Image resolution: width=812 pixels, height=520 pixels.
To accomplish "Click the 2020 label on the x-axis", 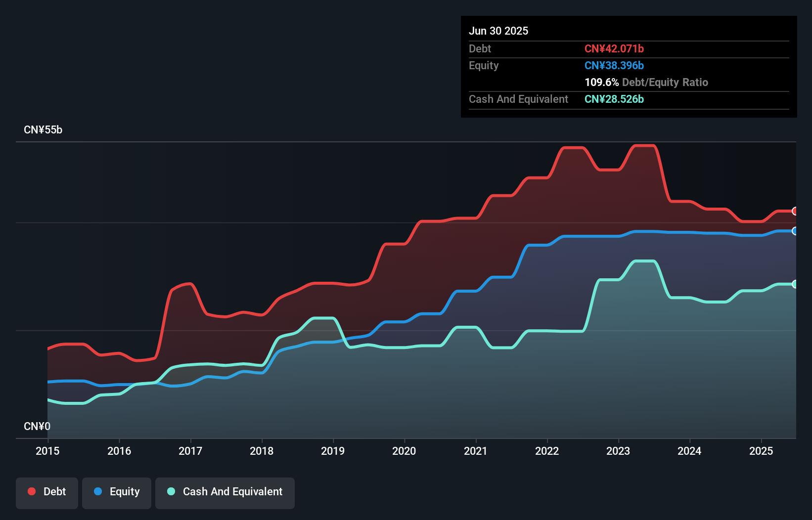I will pos(404,451).
